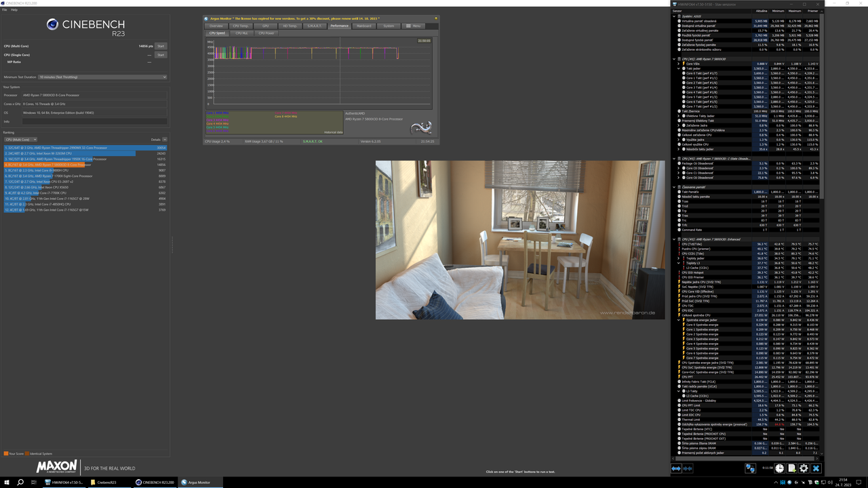Click Maximum column header in HWiNFO
The image size is (868, 488).
point(795,11)
